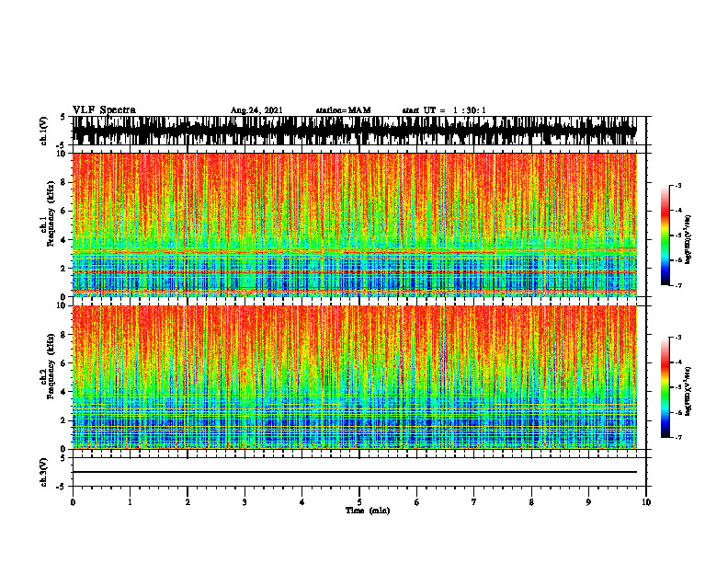This screenshot has width=728, height=563.
Task: Click the "3" tick on the time axis
Action: [x=245, y=502]
